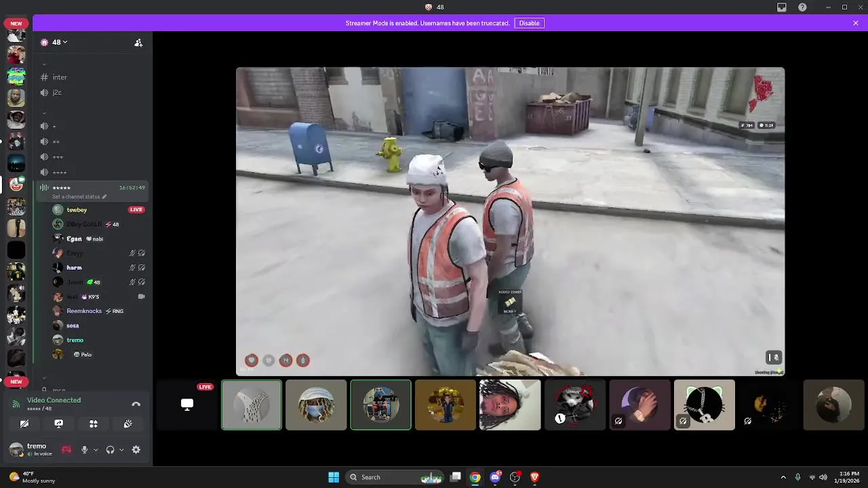The width and height of the screenshot is (868, 488).
Task: Collapse the category above the inter channel
Action: point(44,63)
